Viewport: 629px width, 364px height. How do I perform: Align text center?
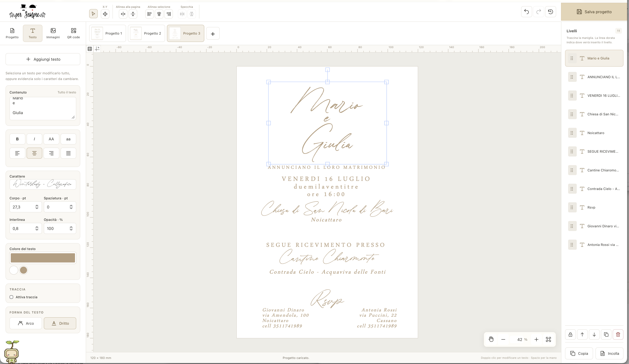click(x=34, y=153)
